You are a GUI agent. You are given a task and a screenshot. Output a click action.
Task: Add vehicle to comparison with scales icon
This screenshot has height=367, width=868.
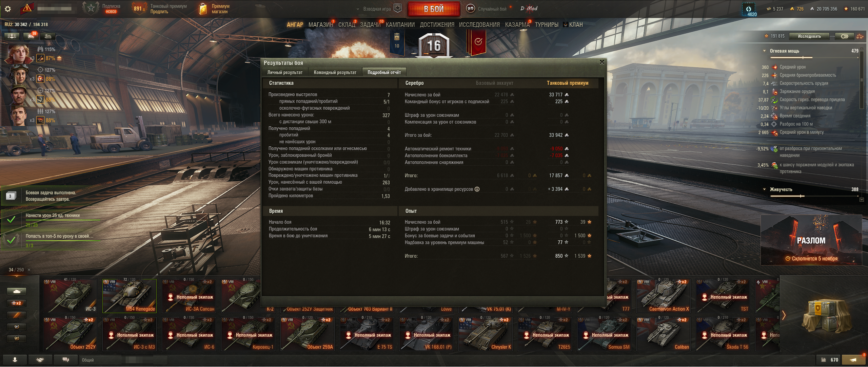point(860,36)
